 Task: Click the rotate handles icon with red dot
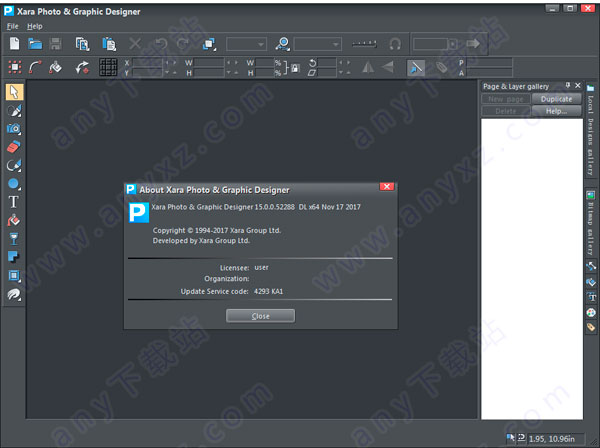point(82,68)
